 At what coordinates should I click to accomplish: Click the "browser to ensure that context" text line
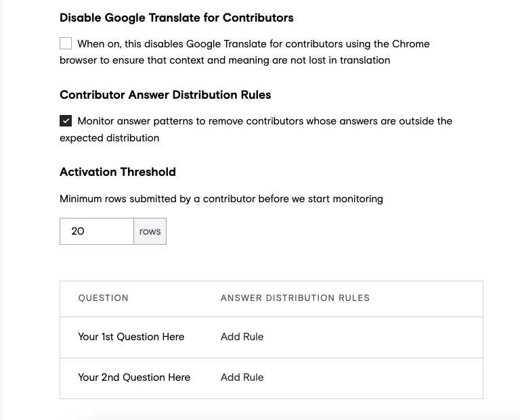point(225,60)
